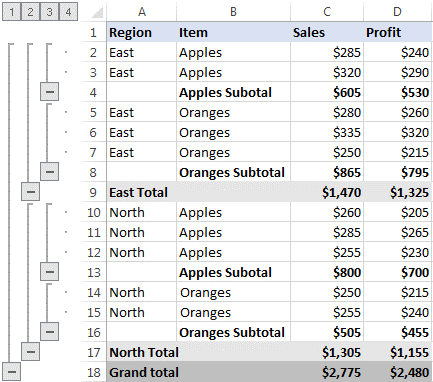
Task: Collapse North Oranges Subtotal group at row 16
Action: click(49, 332)
